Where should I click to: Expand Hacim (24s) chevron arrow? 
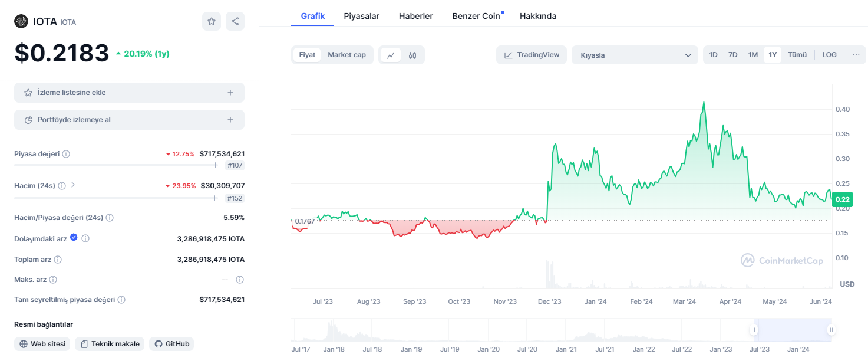[73, 185]
